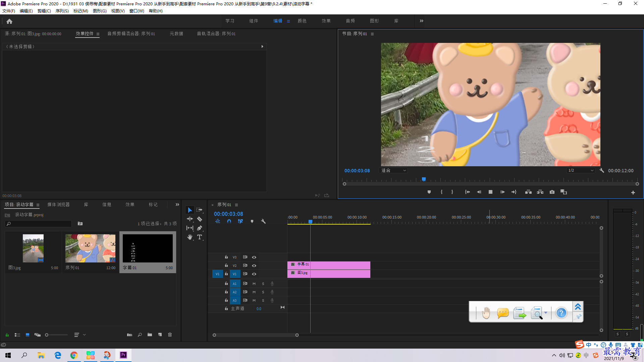Step forward one frame
The width and height of the screenshot is (644, 362).
click(502, 192)
